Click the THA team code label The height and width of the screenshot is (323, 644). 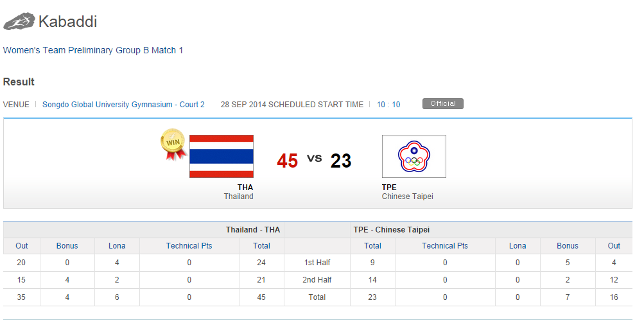coord(245,188)
